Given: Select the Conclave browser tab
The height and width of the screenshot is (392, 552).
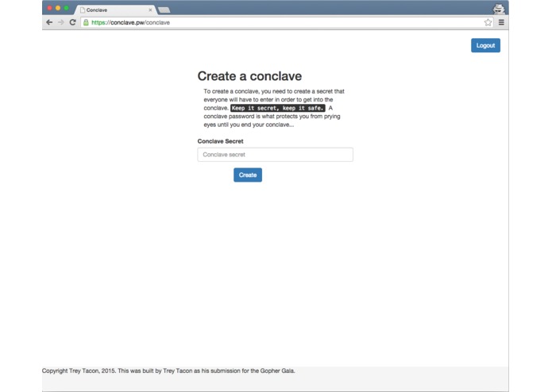Looking at the screenshot, I should pyautogui.click(x=116, y=10).
